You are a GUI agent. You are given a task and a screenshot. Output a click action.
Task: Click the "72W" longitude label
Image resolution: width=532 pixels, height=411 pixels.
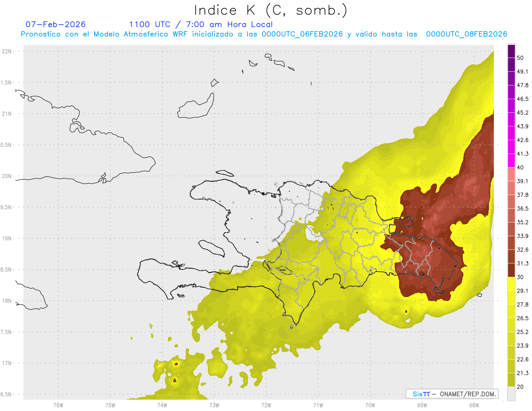pos(266,405)
